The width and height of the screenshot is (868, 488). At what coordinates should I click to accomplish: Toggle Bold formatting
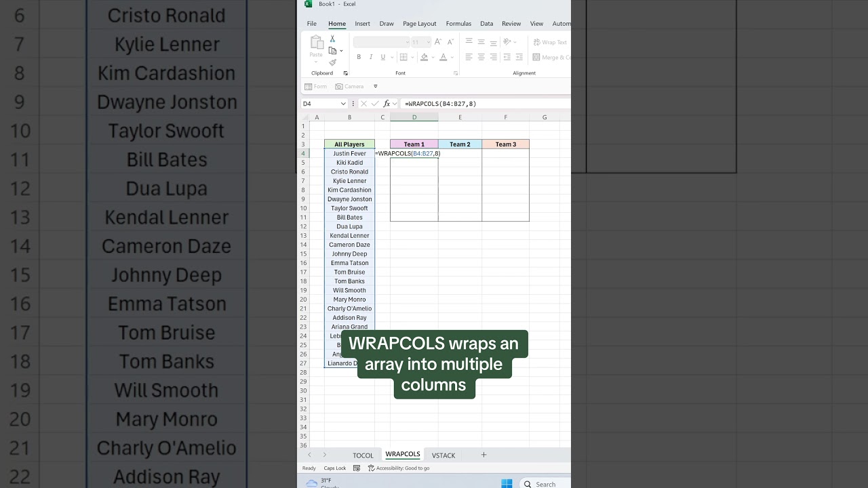coord(359,58)
